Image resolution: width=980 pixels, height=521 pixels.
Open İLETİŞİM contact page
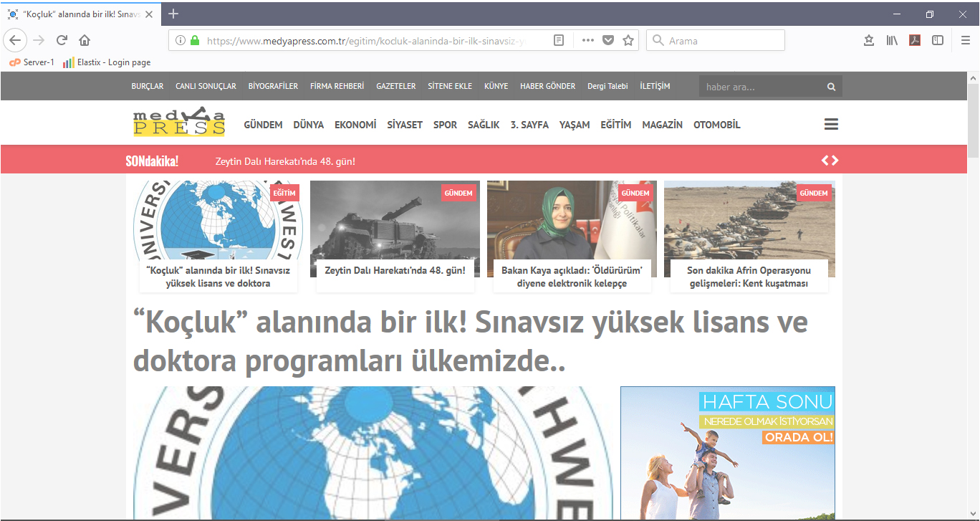click(x=655, y=86)
